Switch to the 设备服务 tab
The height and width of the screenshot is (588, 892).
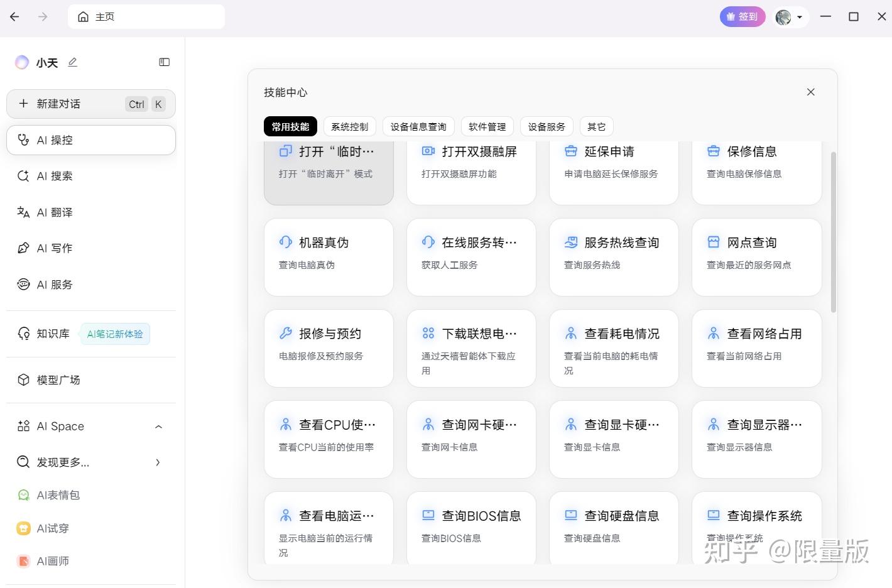pos(547,126)
